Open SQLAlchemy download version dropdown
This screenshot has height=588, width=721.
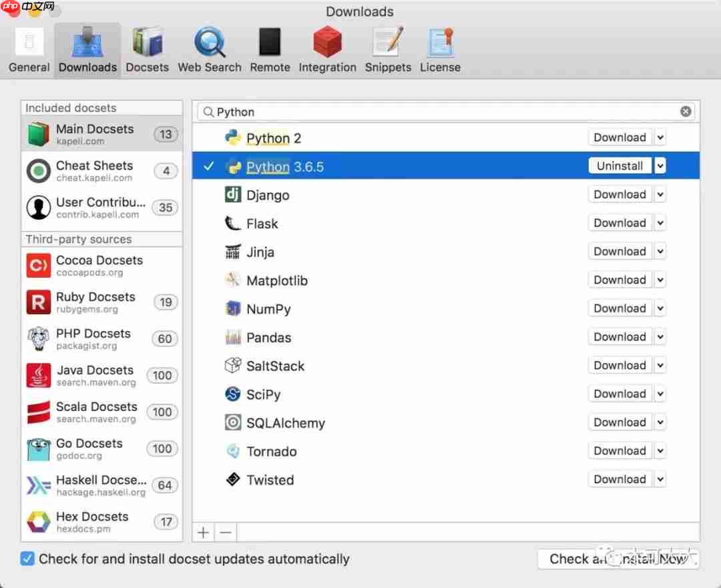click(x=660, y=422)
